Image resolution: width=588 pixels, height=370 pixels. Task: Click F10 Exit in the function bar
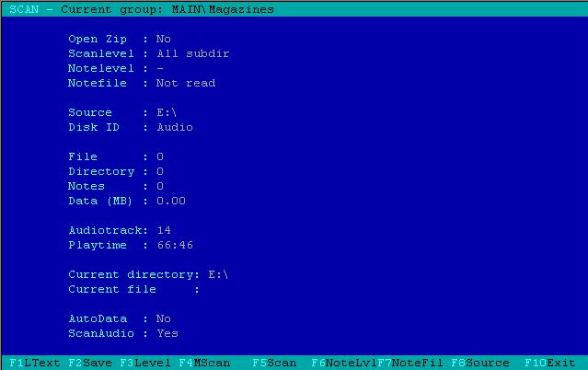550,363
